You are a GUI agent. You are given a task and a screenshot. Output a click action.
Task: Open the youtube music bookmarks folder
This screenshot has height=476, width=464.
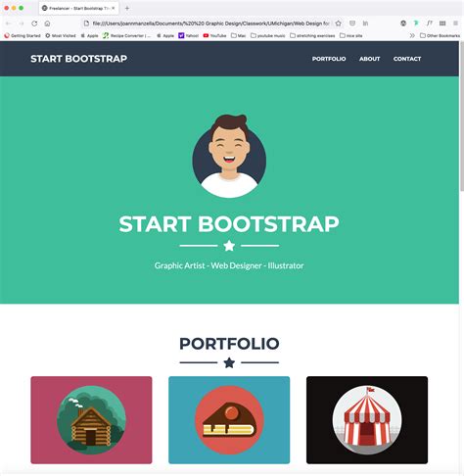[x=268, y=35]
